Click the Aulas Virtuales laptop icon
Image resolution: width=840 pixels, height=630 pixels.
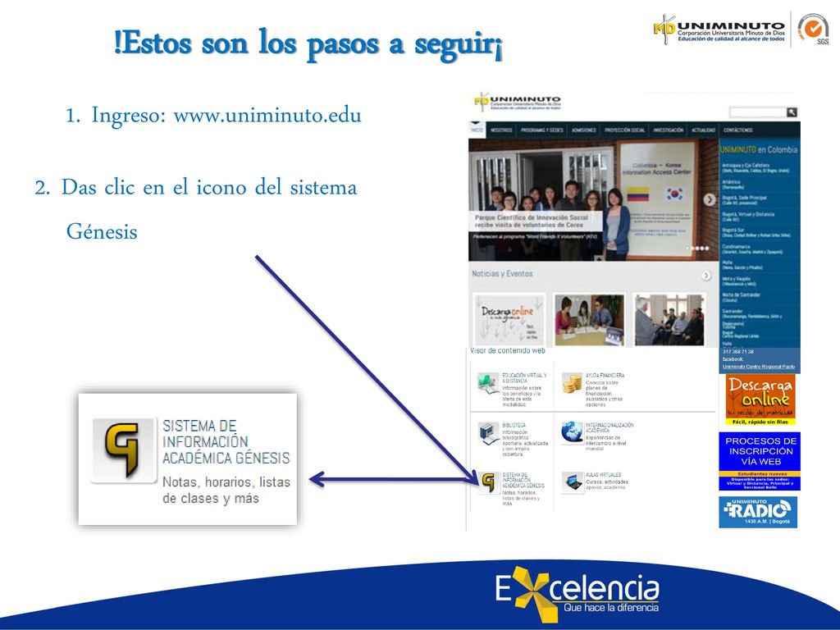(x=572, y=482)
